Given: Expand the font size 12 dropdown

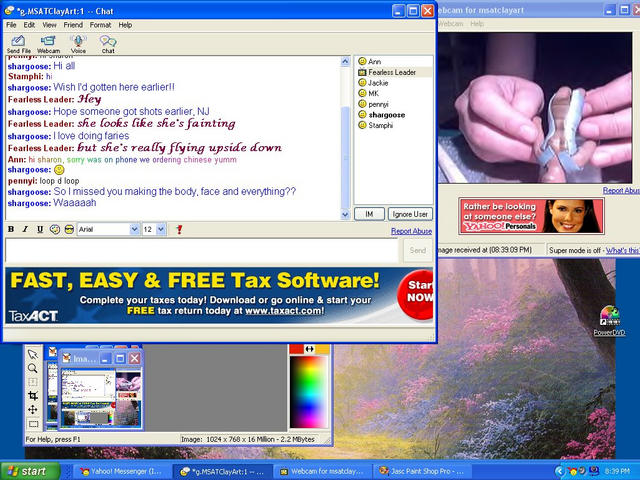Looking at the screenshot, I should click(161, 229).
